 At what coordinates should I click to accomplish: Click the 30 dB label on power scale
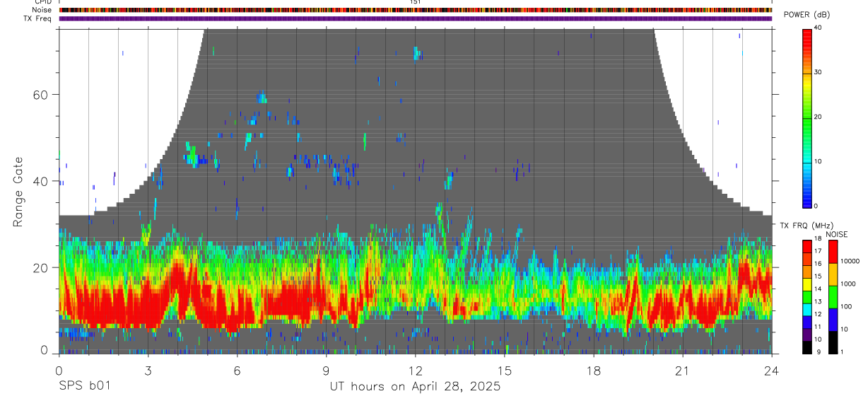(x=819, y=72)
